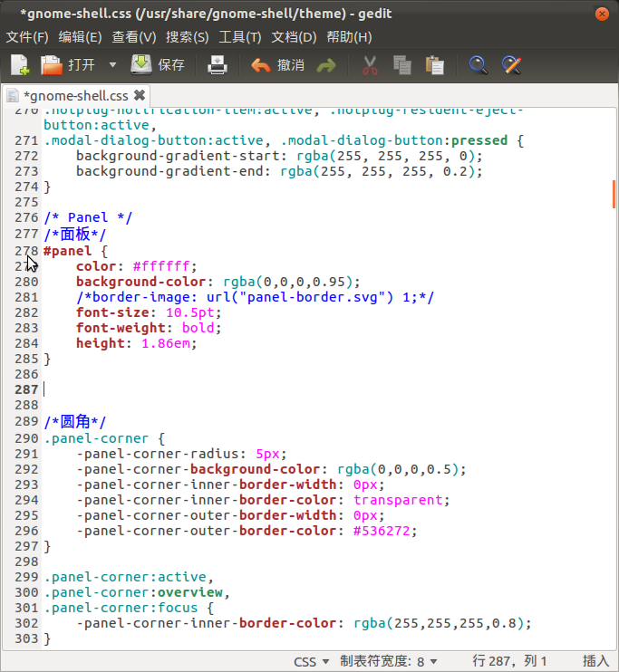Click the Copy icon
Screen dimensions: 619x672
click(x=402, y=65)
